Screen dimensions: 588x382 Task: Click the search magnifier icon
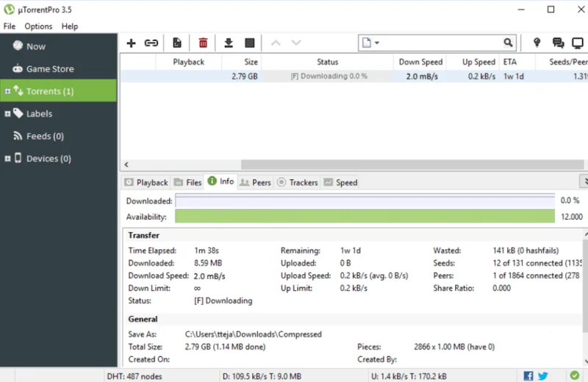[x=508, y=43]
